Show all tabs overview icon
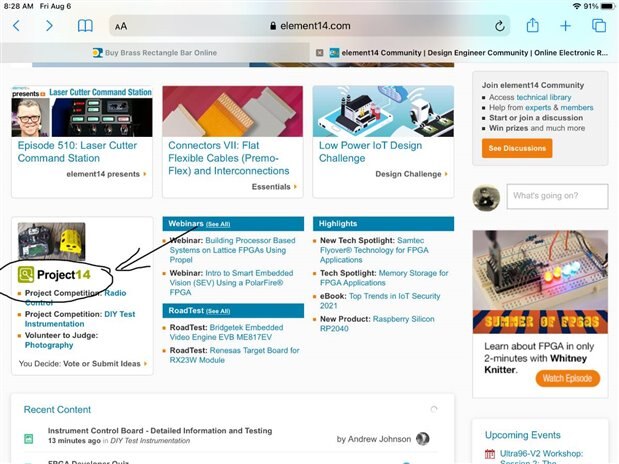Viewport: 619px width, 464px height. click(599, 26)
